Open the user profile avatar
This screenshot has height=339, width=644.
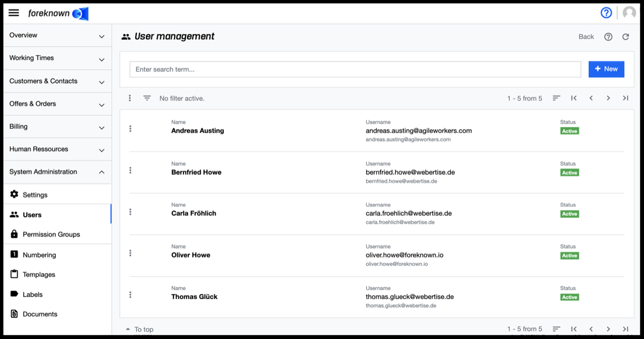[x=629, y=13]
